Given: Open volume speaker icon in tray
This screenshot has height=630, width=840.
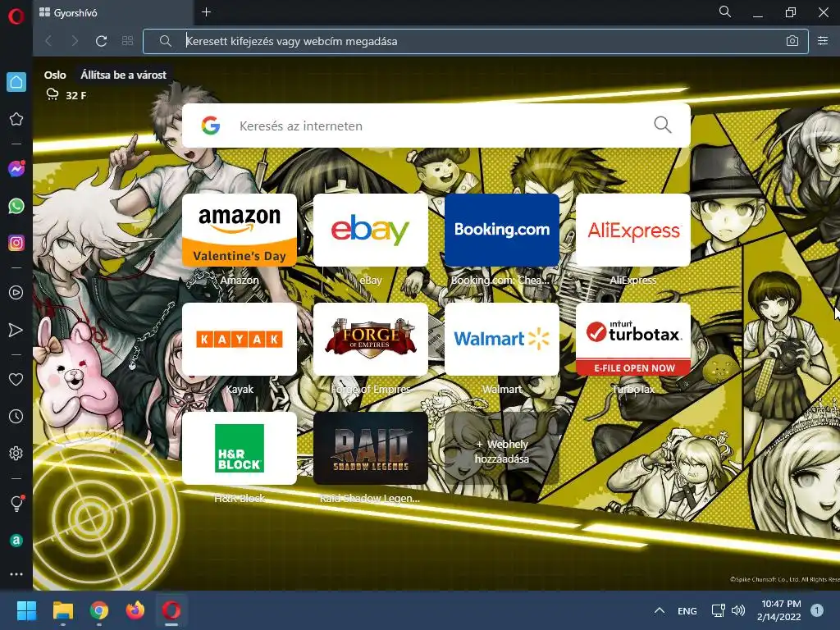Looking at the screenshot, I should click(738, 610).
